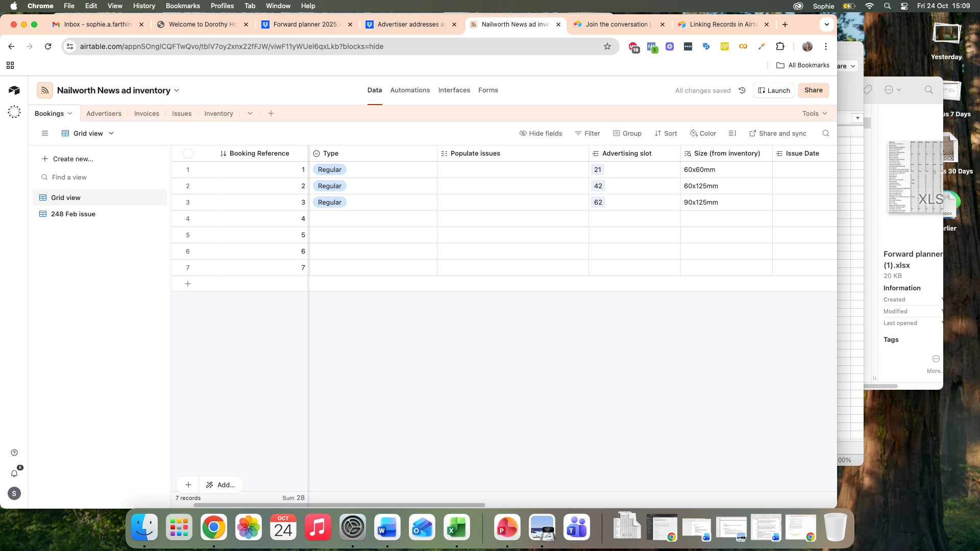Expand the Grid view options chevron
The image size is (980, 551).
point(111,133)
